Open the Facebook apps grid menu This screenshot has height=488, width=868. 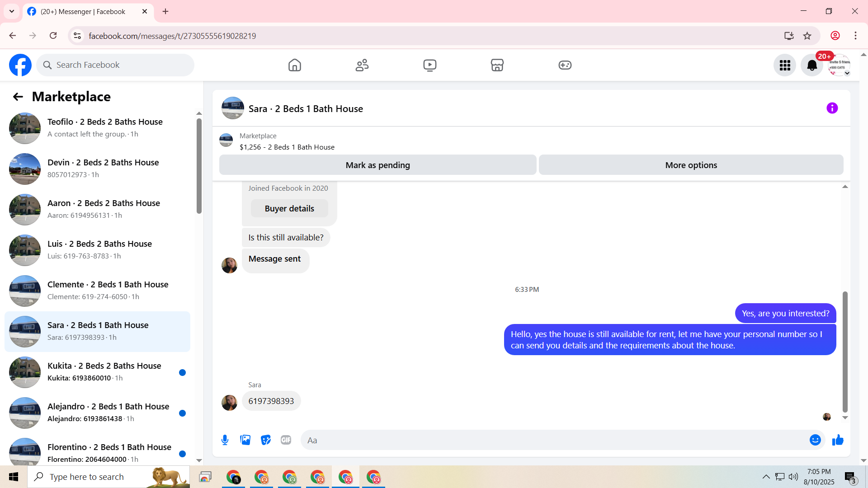click(785, 66)
